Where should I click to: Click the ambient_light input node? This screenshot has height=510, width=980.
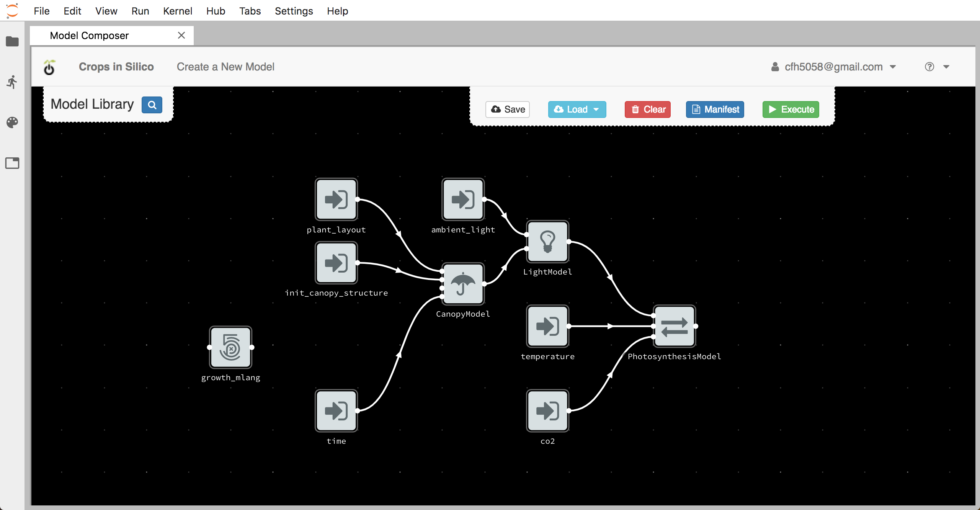point(463,199)
